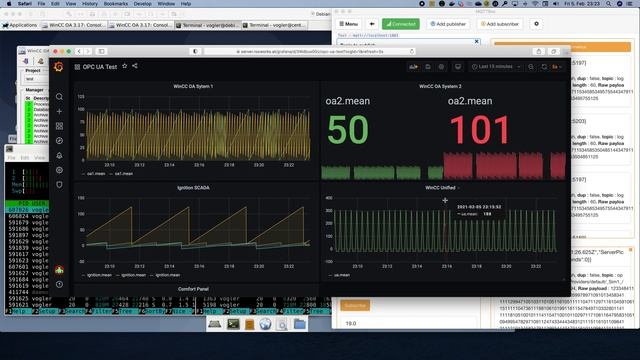Open the WinCC OA Sytem 1 panel title menu
This screenshot has height=360, width=640.
[193, 87]
